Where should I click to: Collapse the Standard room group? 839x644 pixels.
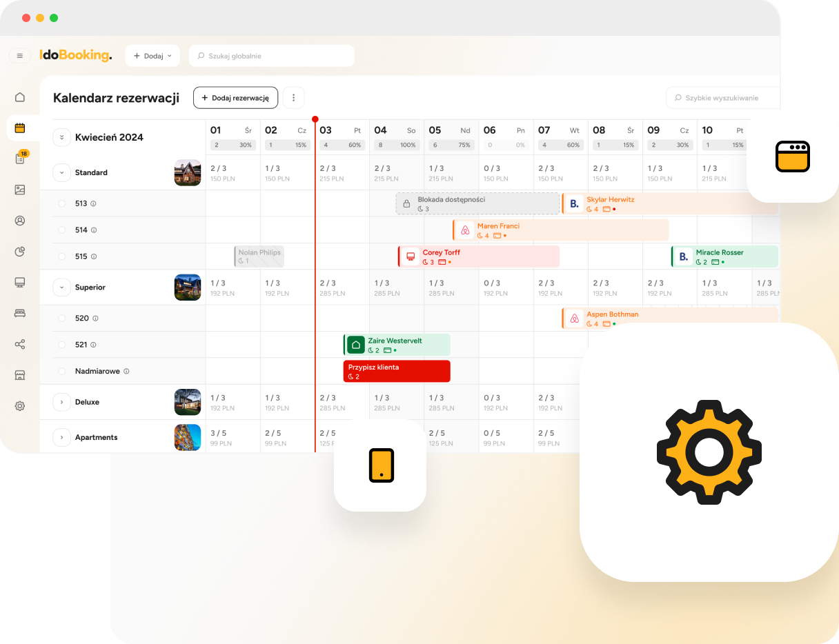(x=61, y=173)
